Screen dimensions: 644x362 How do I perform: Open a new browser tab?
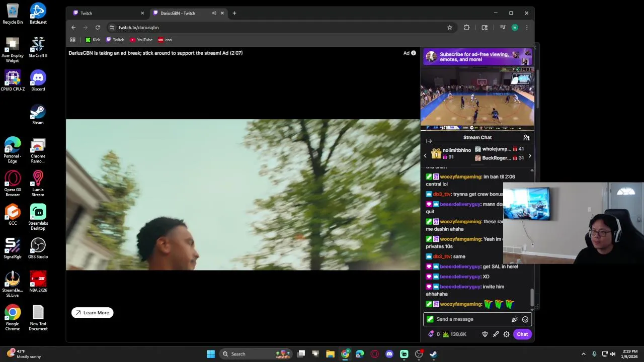pyautogui.click(x=234, y=13)
